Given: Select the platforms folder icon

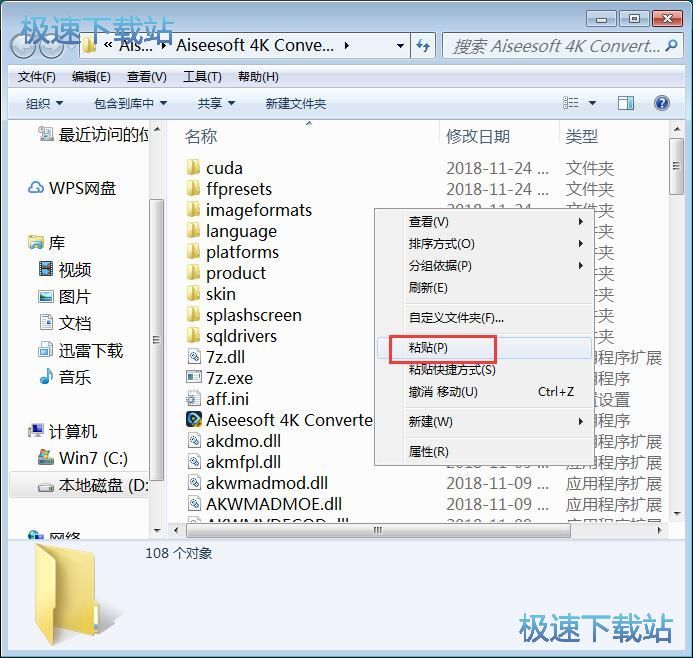Looking at the screenshot, I should tap(193, 252).
